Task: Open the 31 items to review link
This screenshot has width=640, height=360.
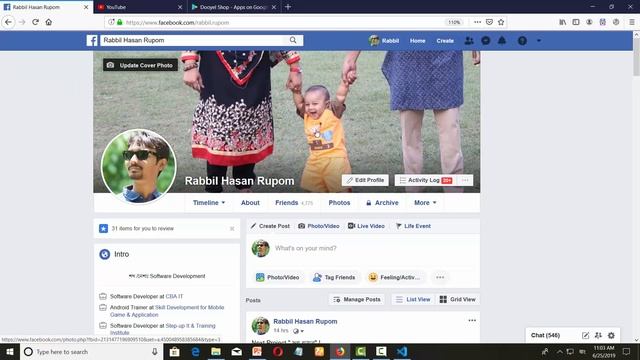Action: [x=143, y=229]
